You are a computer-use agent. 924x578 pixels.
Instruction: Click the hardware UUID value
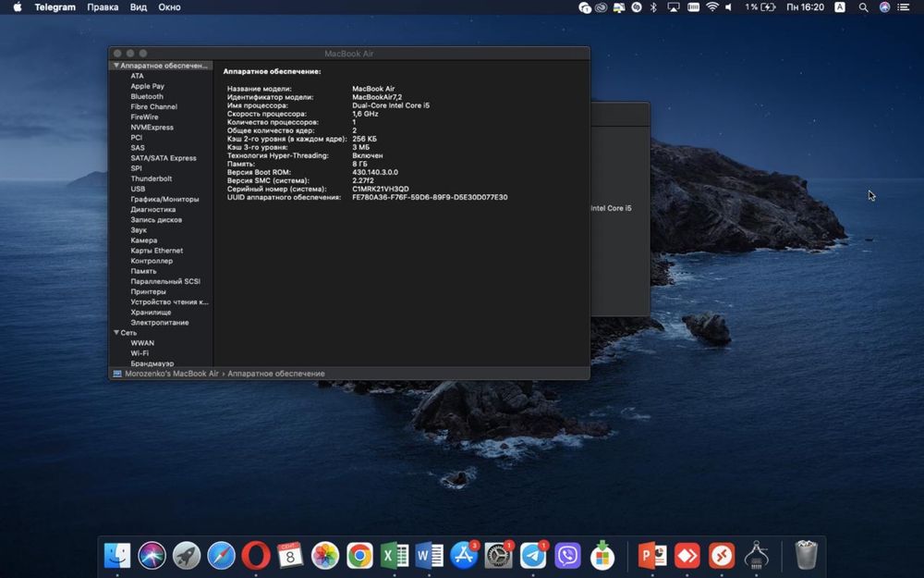pos(430,197)
